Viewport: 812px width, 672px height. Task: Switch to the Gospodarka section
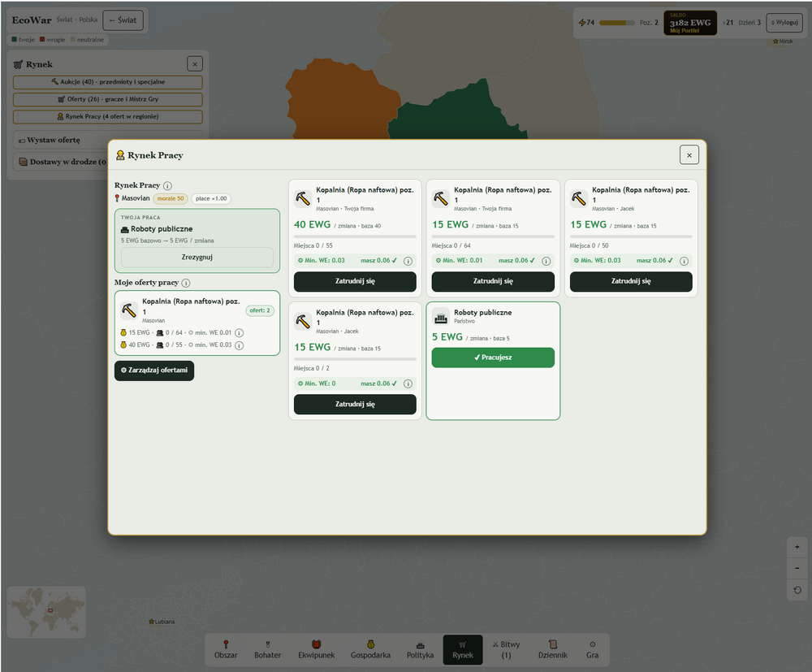click(x=371, y=650)
